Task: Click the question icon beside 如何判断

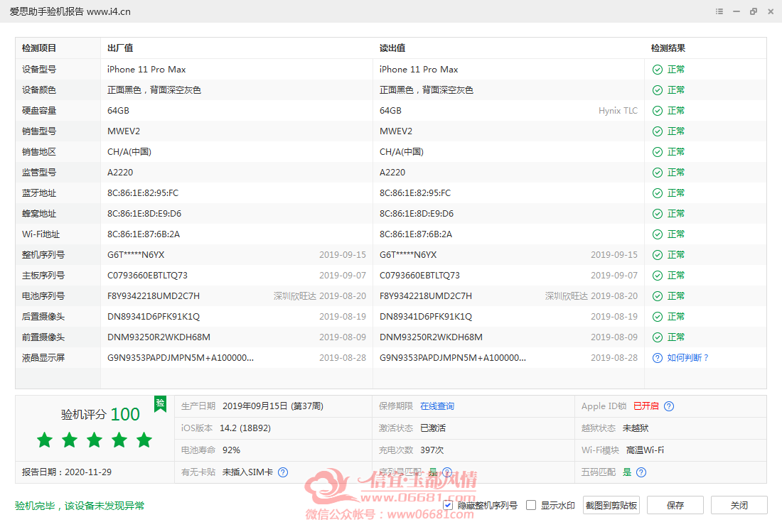Action: click(658, 358)
